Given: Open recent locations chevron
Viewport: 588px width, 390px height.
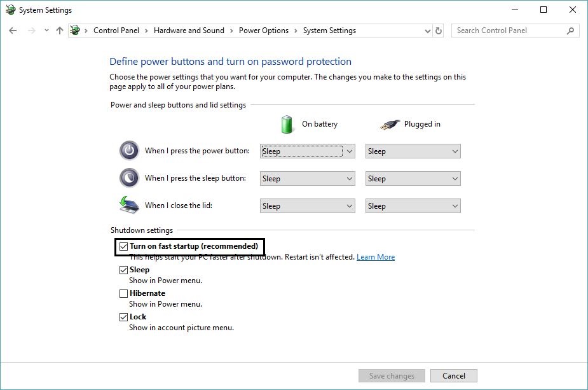Looking at the screenshot, I should coord(46,31).
